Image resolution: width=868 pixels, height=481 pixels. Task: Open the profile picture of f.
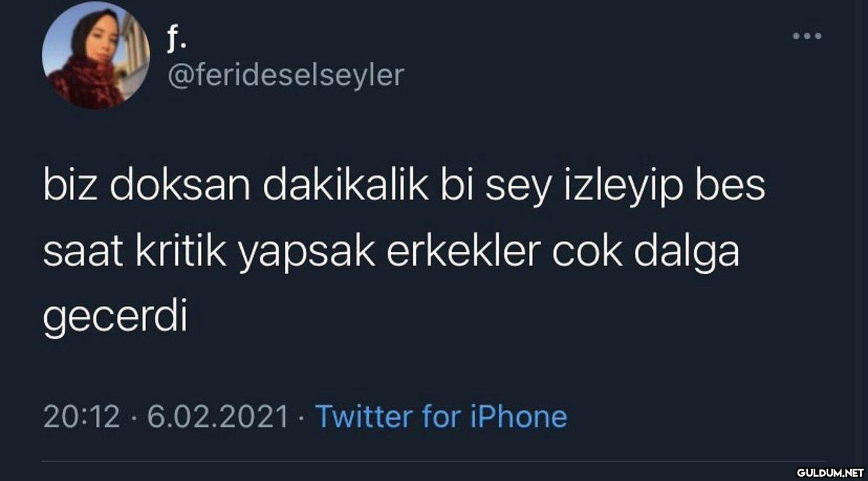96,56
